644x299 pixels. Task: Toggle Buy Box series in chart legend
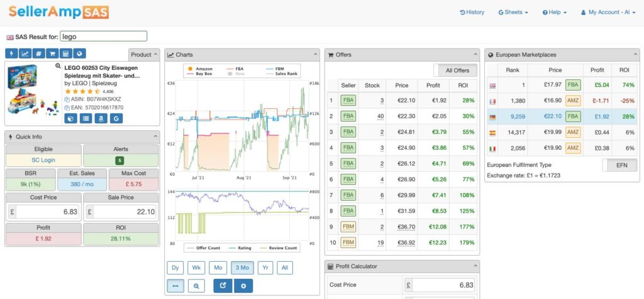click(x=200, y=74)
